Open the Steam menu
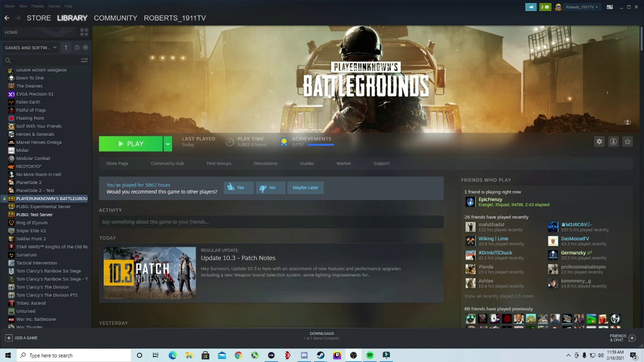 [x=9, y=6]
